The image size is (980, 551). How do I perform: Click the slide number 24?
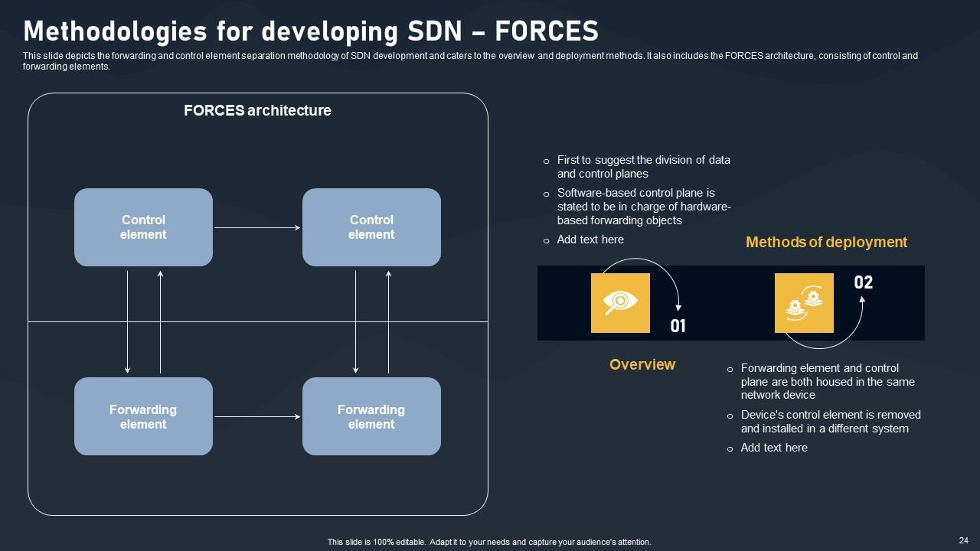pos(963,539)
